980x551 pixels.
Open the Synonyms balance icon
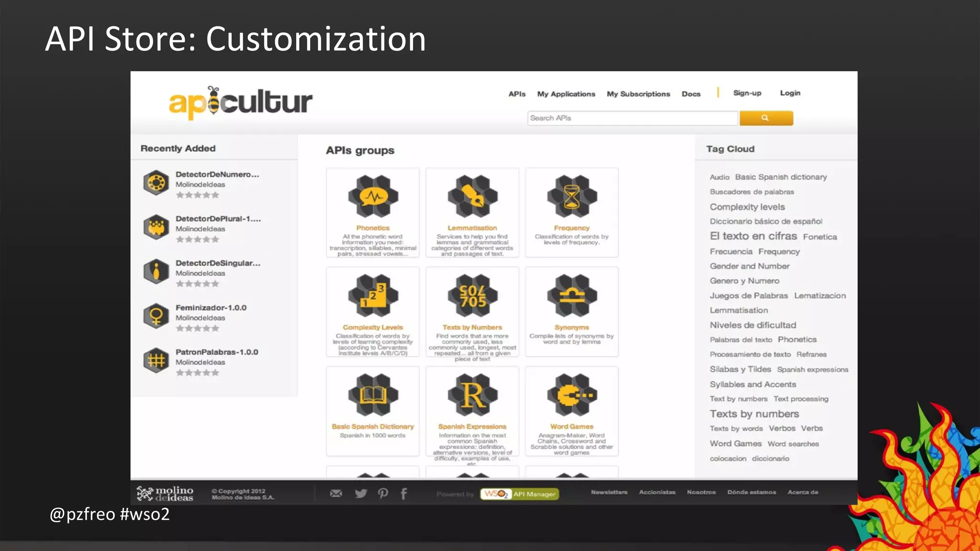[572, 296]
